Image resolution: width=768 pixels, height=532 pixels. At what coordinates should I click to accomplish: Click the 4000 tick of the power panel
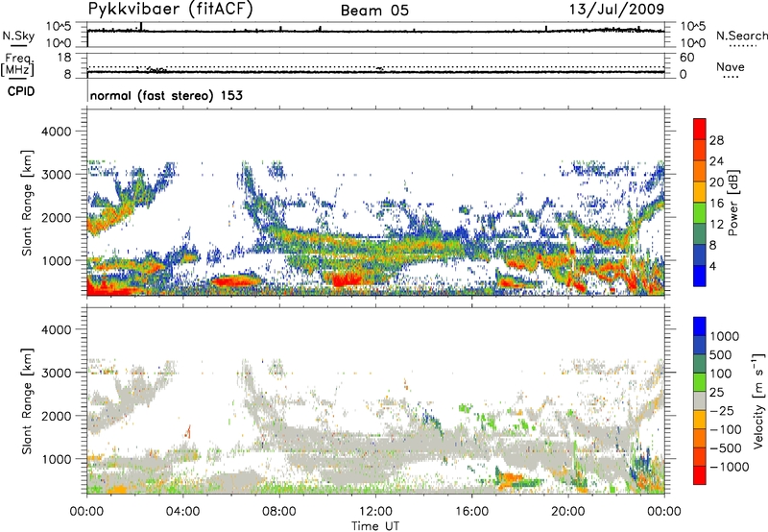pyautogui.click(x=56, y=132)
